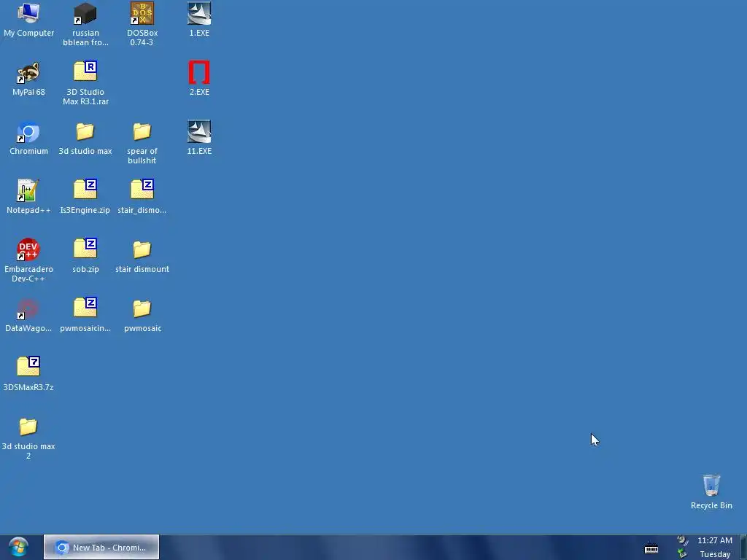Select the red 2.EXE icon
Viewport: 747px width, 560px height.
(x=199, y=79)
